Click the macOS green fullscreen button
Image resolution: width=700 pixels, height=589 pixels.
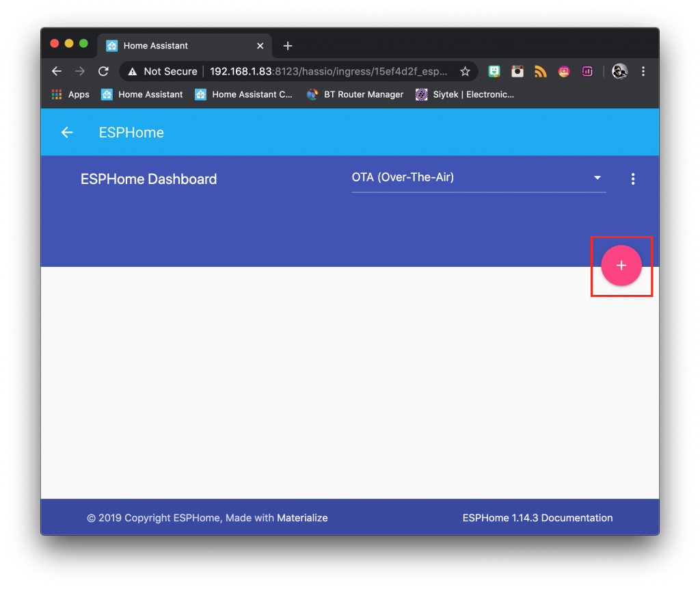(83, 43)
